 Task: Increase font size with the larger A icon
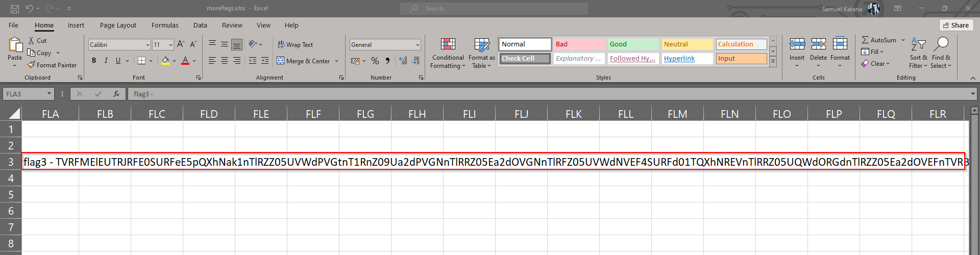point(181,44)
